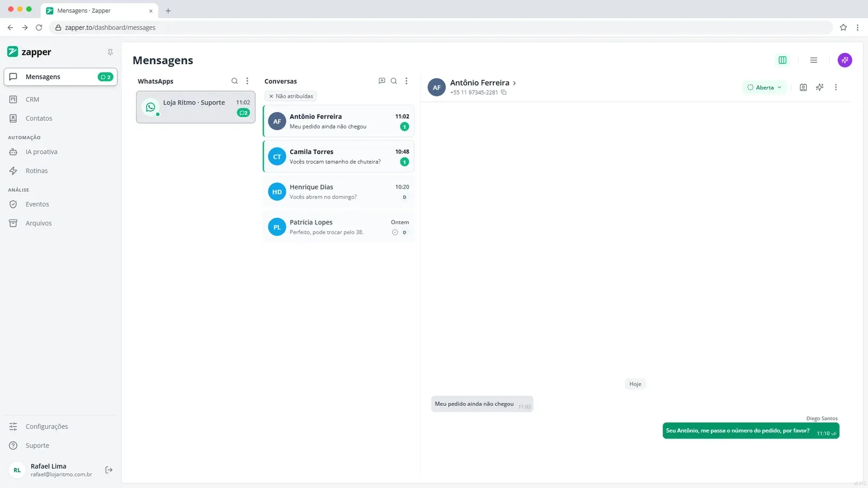Open Camila Torres conversation
This screenshot has height=488, width=868.
[x=339, y=156]
